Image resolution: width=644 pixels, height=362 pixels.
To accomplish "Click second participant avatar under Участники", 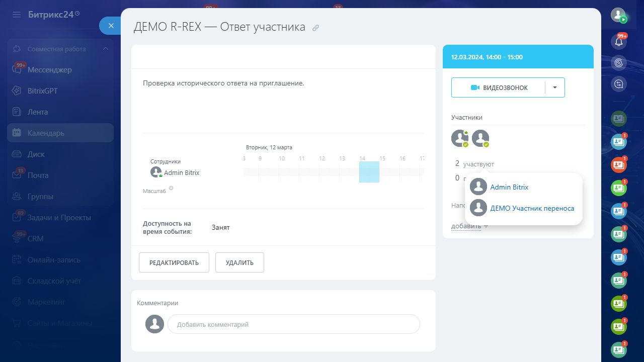I will [x=480, y=138].
